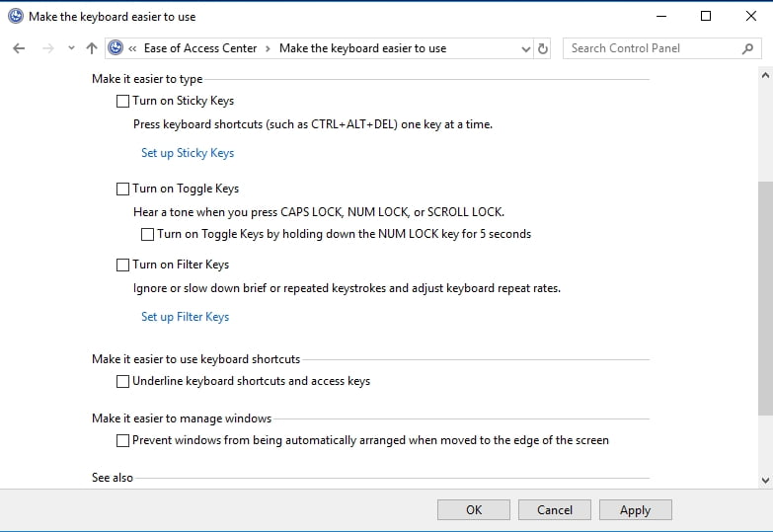Open the Set up Sticky Keys link
The image size is (773, 532).
tap(188, 153)
